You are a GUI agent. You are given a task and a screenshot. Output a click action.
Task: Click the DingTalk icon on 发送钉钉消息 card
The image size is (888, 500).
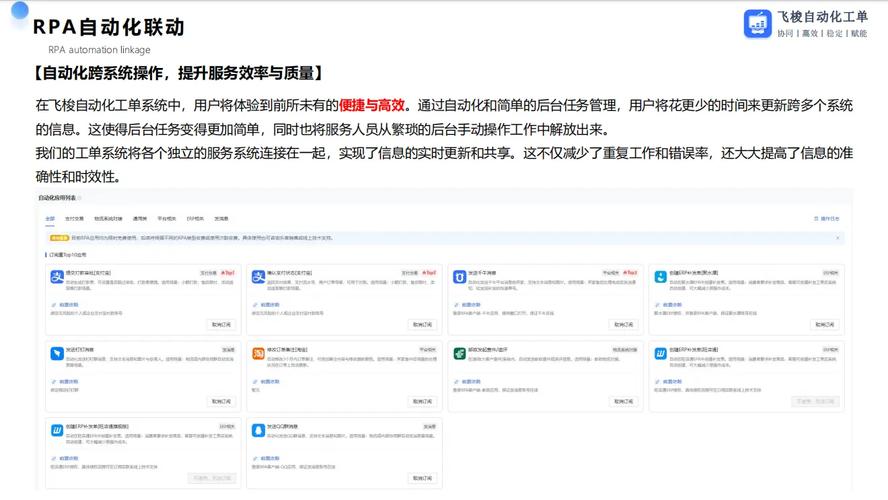(57, 353)
